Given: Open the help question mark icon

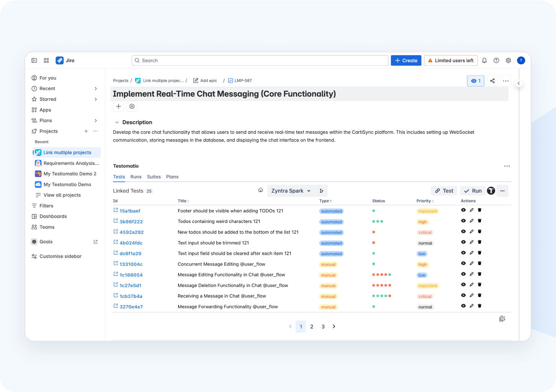Looking at the screenshot, I should click(496, 60).
